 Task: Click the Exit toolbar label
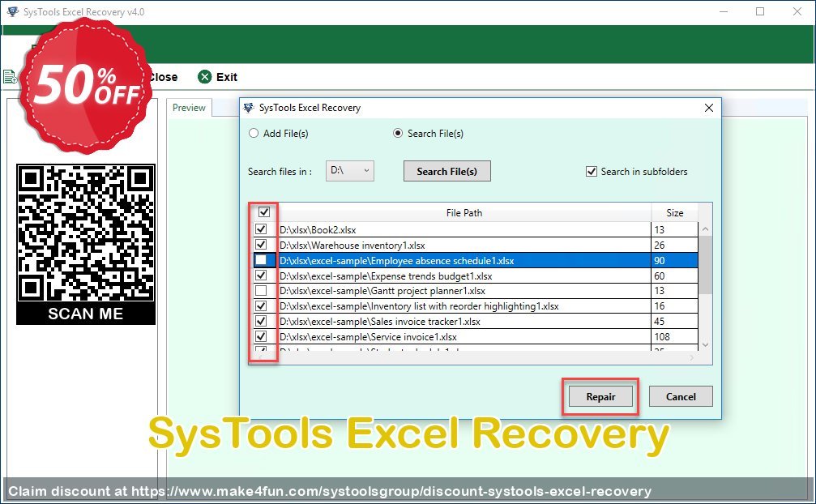click(x=227, y=77)
